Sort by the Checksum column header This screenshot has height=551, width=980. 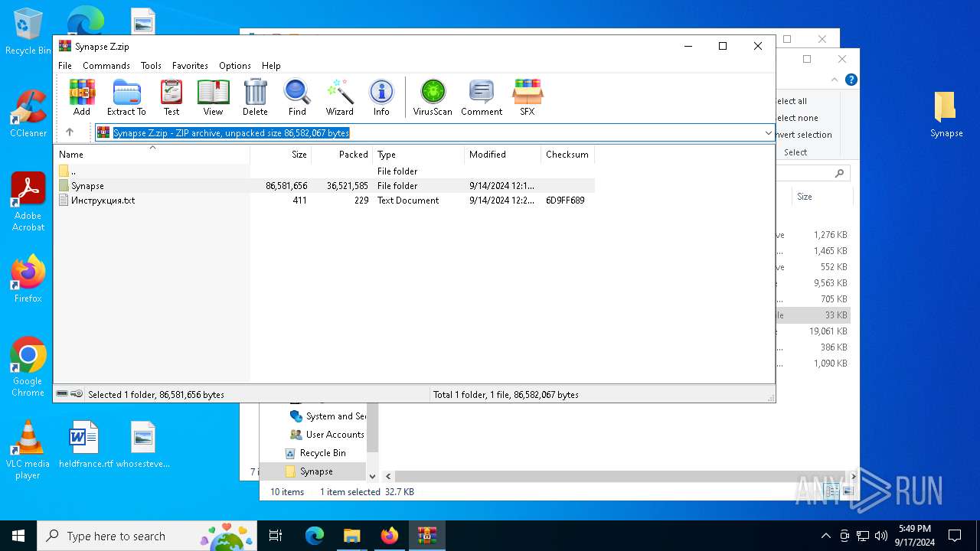(567, 155)
